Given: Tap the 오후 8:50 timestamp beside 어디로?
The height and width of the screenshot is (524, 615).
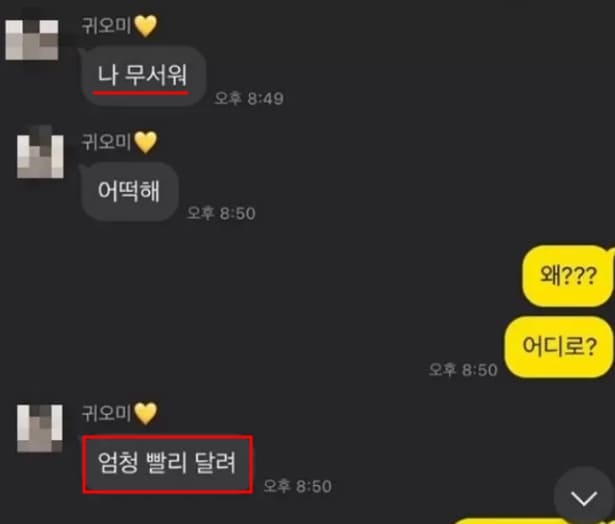Looking at the screenshot, I should 463,370.
